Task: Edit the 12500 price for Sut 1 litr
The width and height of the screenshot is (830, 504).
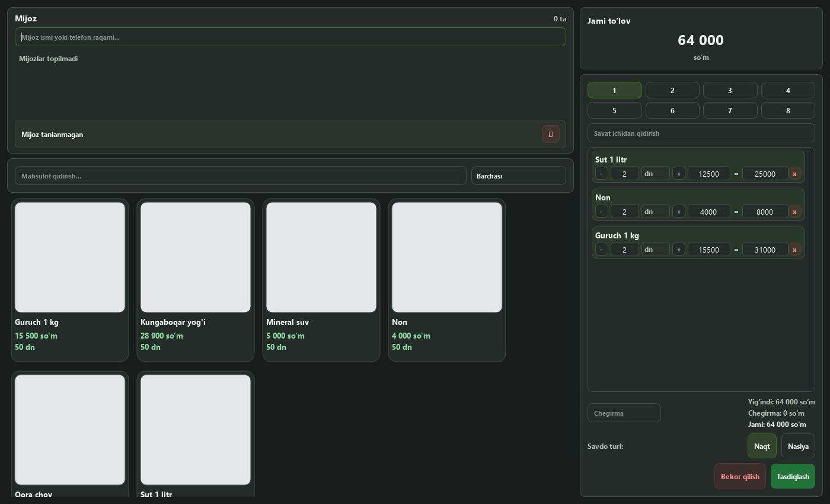Action: pyautogui.click(x=709, y=174)
